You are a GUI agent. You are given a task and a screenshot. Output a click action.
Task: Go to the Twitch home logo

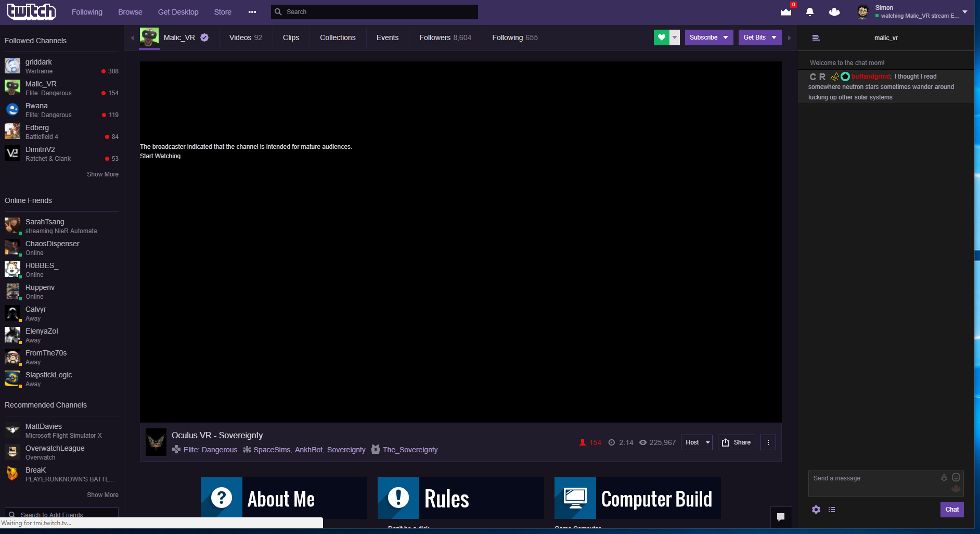coord(31,11)
